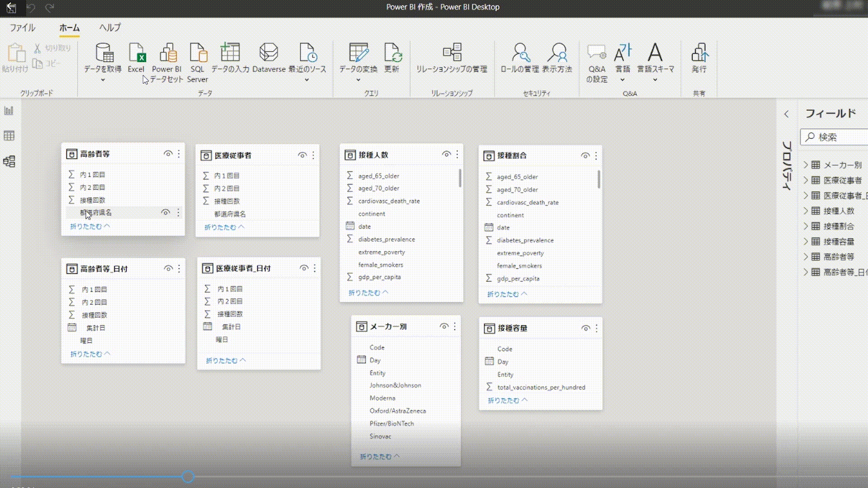Open 言語スキーマ dropdown arrow
This screenshot has width=868, height=488.
(x=655, y=80)
